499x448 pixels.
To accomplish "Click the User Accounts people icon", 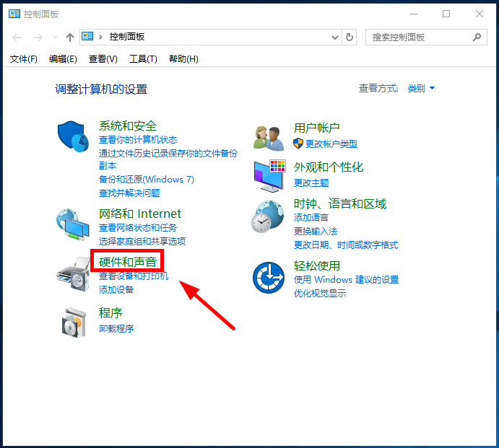I will (269, 136).
